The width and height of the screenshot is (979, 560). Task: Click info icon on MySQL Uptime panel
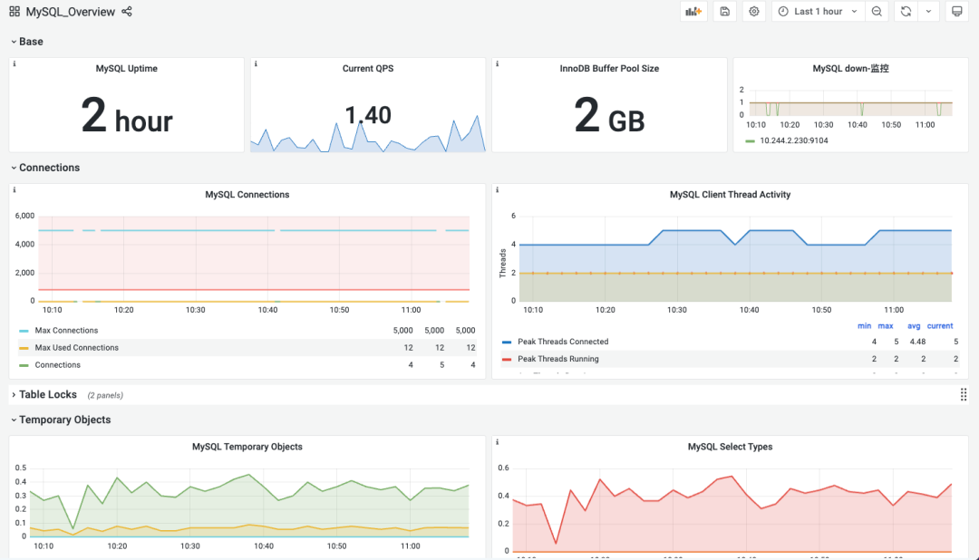click(15, 64)
